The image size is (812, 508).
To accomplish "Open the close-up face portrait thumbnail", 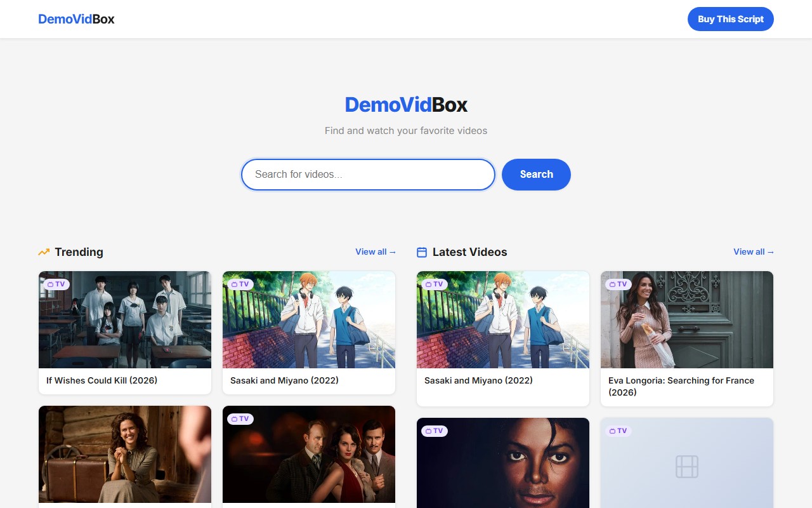I will 503,463.
